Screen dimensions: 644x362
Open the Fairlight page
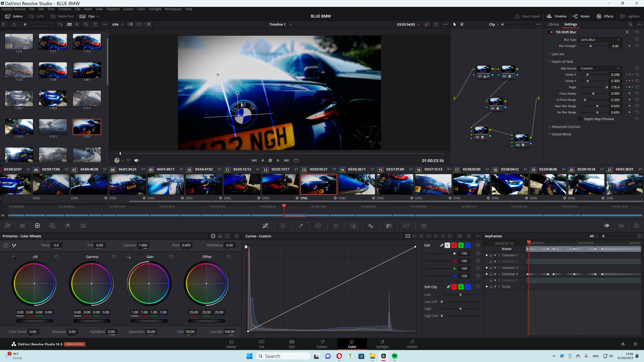click(382, 344)
